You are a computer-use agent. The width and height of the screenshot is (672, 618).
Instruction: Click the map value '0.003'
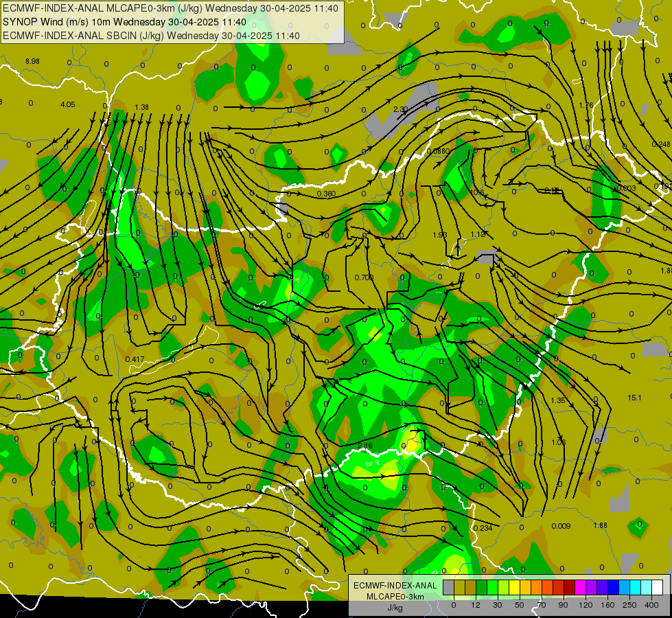tap(627, 188)
